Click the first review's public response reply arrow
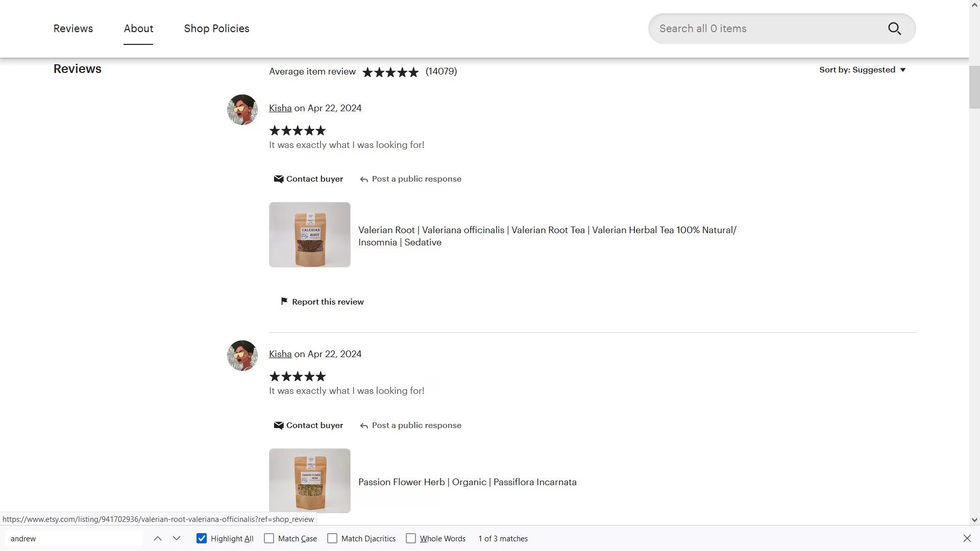This screenshot has width=980, height=551. (364, 179)
